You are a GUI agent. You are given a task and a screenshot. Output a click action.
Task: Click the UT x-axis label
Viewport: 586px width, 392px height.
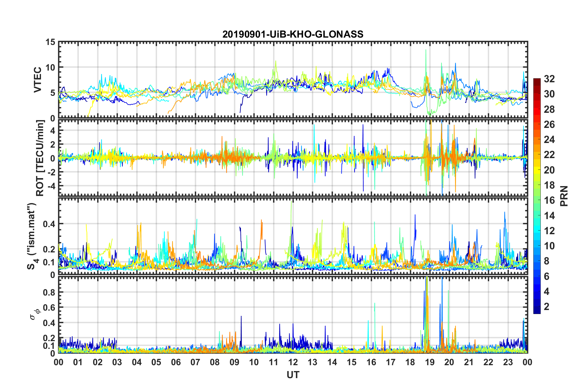tap(293, 375)
